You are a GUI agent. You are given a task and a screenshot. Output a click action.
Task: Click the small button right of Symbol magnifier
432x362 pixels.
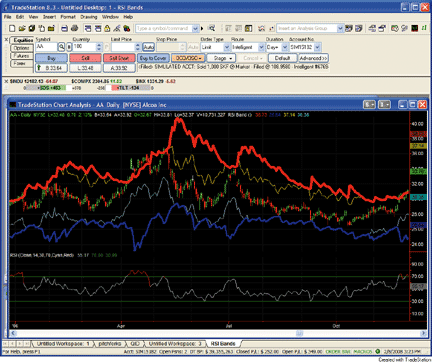point(69,47)
